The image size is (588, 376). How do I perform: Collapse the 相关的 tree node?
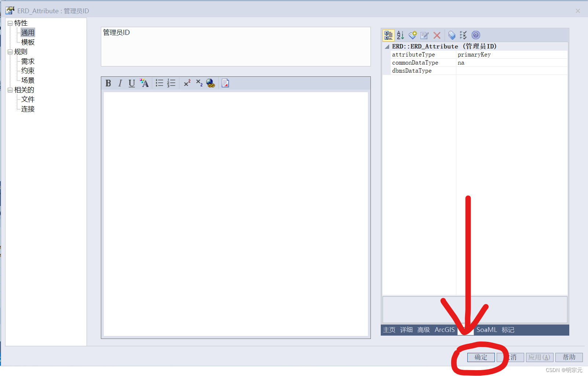pyautogui.click(x=10, y=90)
